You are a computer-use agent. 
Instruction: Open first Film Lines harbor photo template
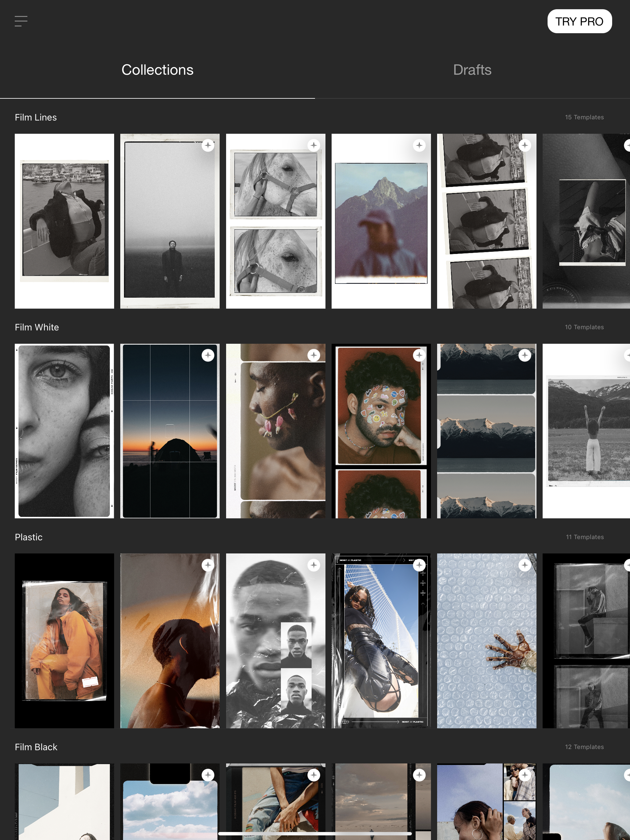tap(64, 221)
